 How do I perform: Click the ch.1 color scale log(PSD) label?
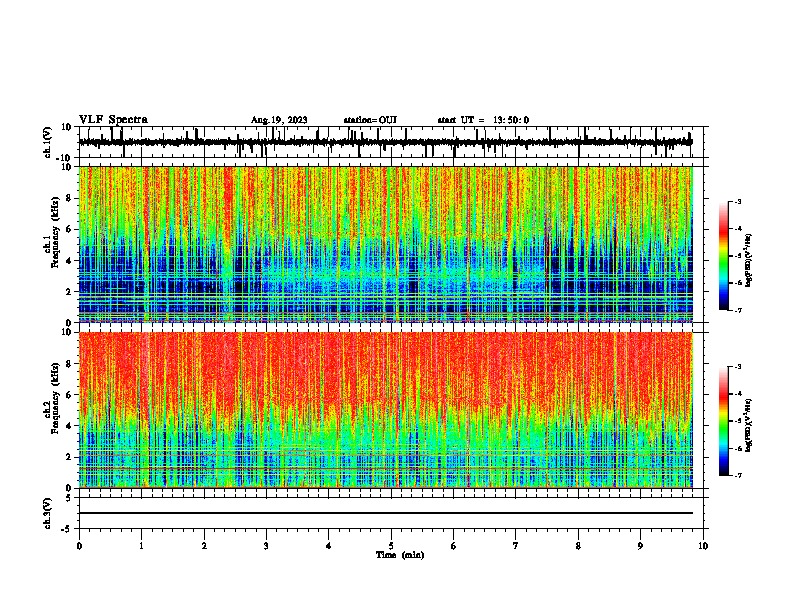[x=749, y=261]
